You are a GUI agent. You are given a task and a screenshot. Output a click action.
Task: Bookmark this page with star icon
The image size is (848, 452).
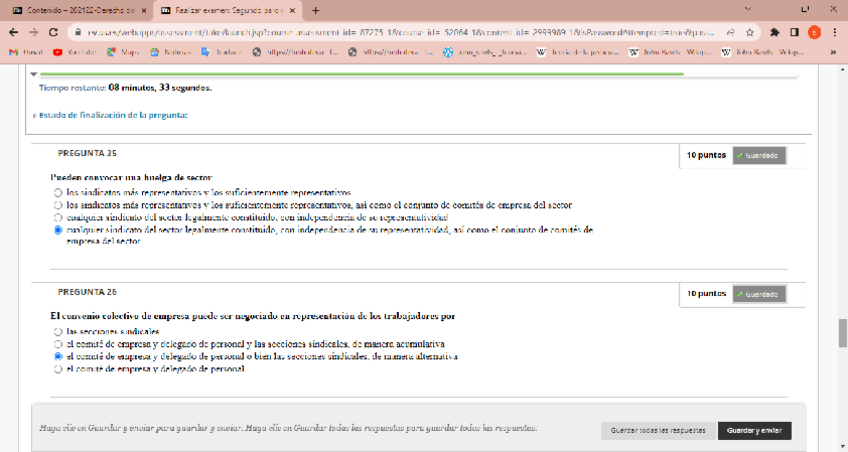750,32
